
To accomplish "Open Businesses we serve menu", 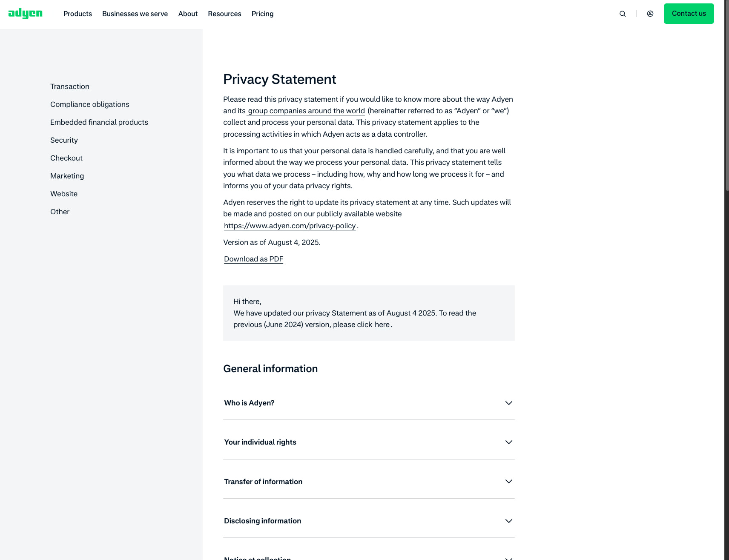I will tap(135, 14).
